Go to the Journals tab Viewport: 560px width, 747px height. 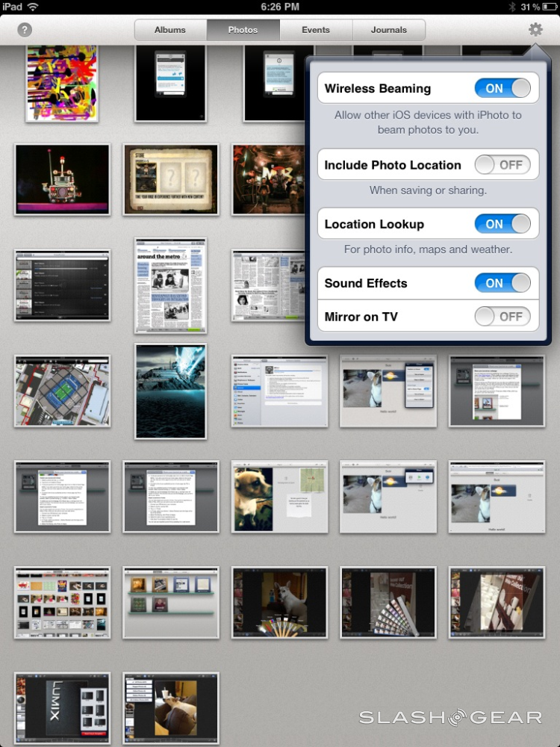389,30
